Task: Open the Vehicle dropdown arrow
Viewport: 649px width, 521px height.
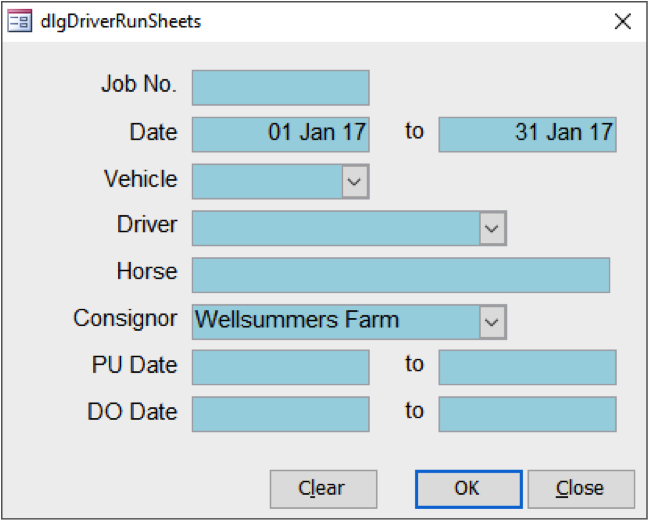Action: click(x=355, y=181)
